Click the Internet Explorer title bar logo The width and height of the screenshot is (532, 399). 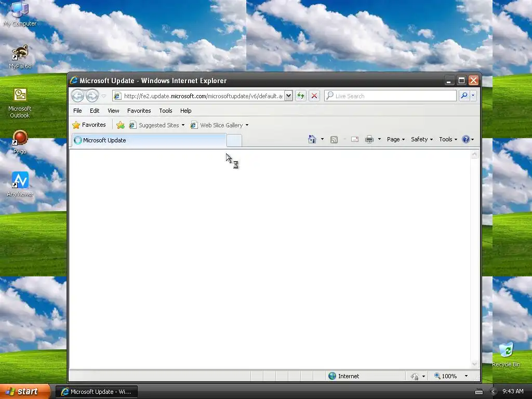pyautogui.click(x=74, y=81)
